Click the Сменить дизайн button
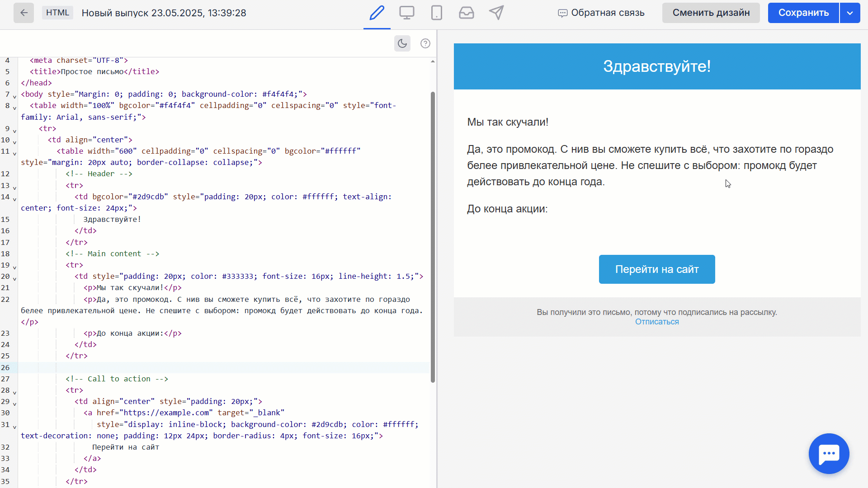The image size is (868, 488). pyautogui.click(x=711, y=13)
